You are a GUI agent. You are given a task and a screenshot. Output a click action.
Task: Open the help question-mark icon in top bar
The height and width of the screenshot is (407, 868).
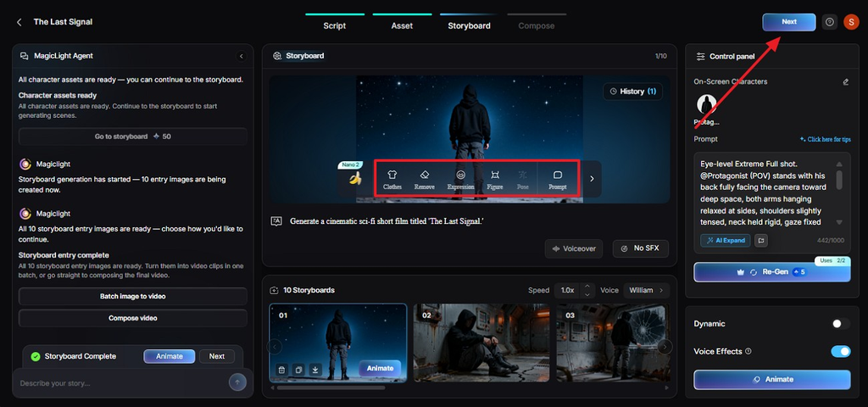(829, 22)
